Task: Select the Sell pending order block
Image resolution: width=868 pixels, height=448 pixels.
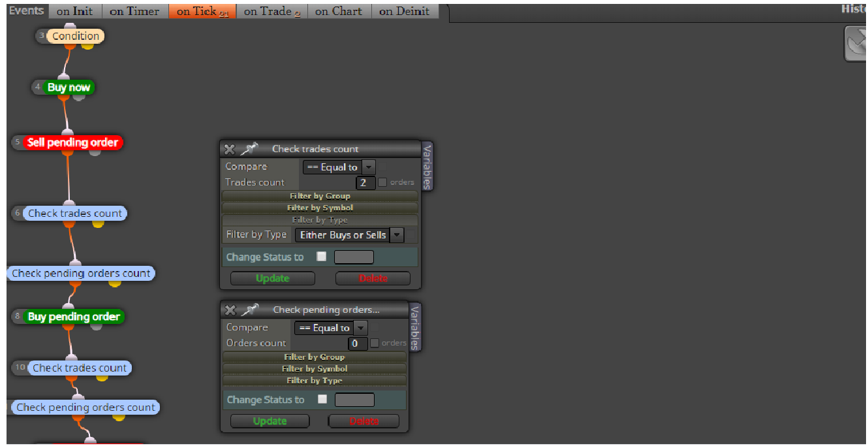Action: [72, 142]
